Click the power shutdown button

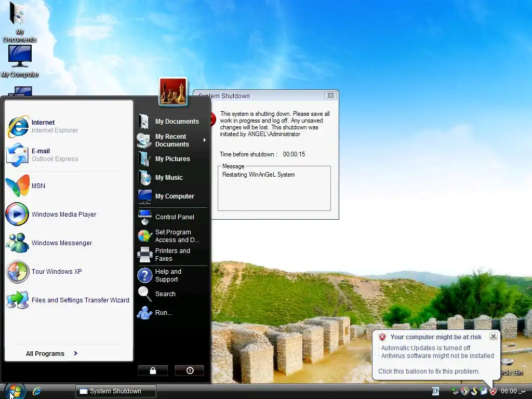pyautogui.click(x=190, y=370)
